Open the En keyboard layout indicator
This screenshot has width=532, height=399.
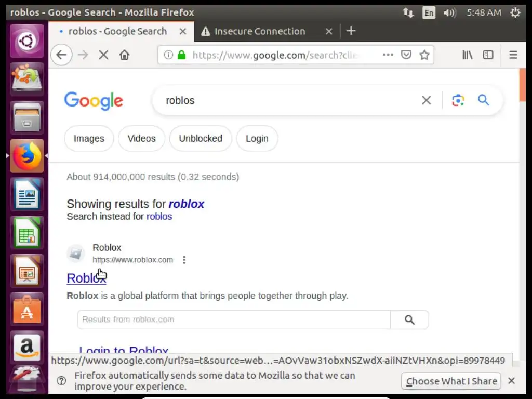point(429,13)
